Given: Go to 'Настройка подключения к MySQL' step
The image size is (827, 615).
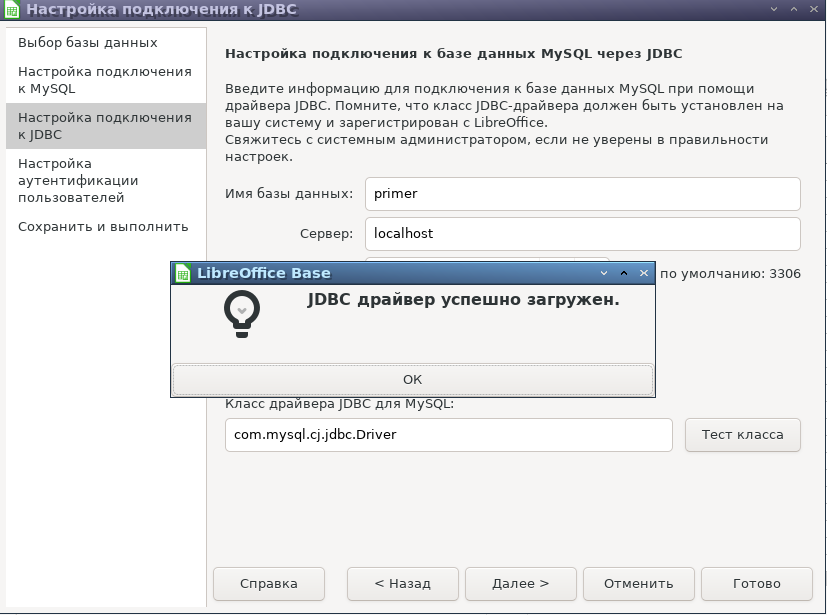Looking at the screenshot, I should click(x=105, y=80).
